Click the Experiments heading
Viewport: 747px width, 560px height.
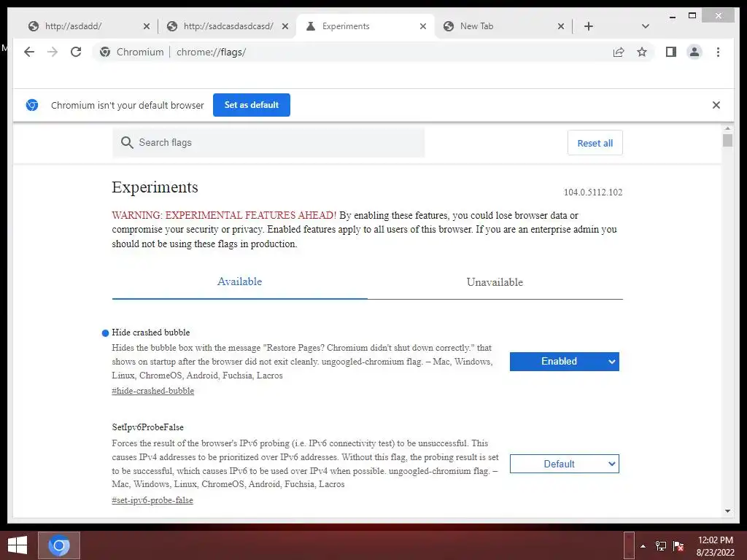tap(155, 187)
